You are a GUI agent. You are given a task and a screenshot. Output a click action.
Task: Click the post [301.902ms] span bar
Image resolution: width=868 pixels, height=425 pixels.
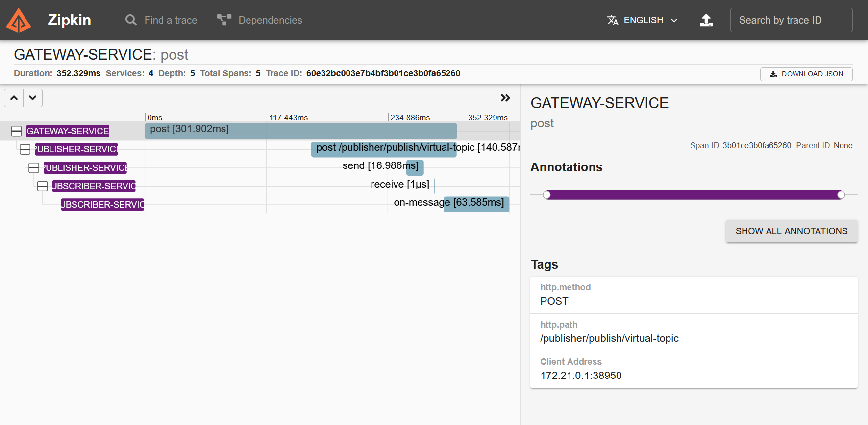point(301,131)
